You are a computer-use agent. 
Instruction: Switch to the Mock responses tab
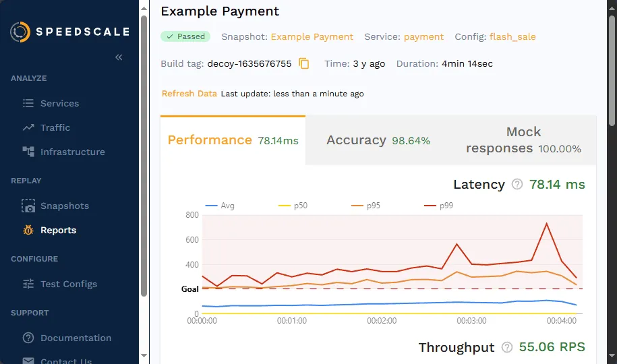pyautogui.click(x=523, y=140)
